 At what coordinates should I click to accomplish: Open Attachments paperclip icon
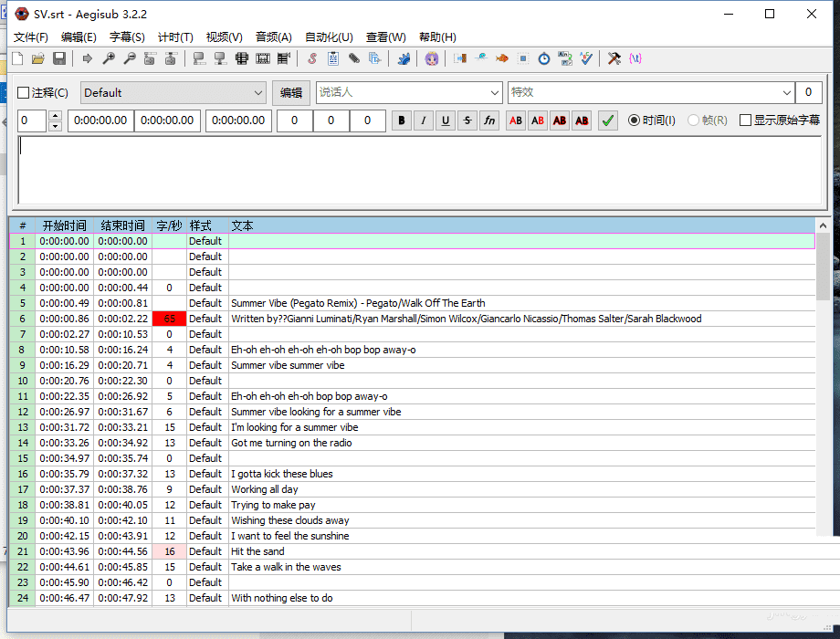pyautogui.click(x=354, y=58)
